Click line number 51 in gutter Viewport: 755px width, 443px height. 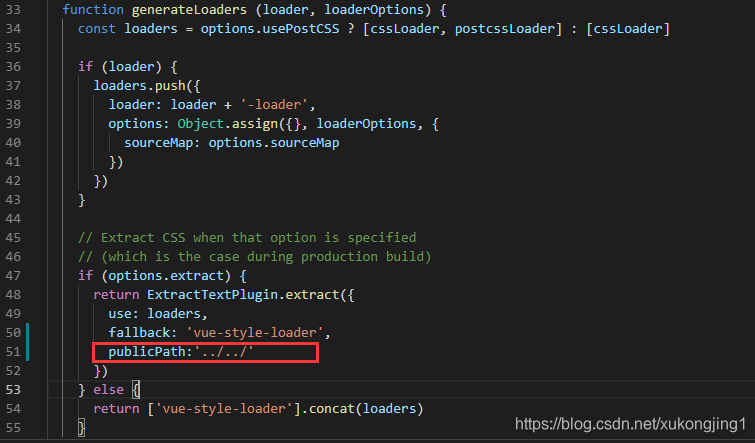click(x=13, y=352)
